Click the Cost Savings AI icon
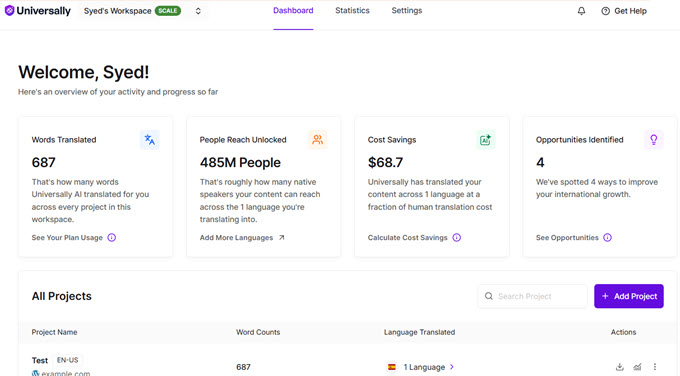Image resolution: width=680 pixels, height=376 pixels. pyautogui.click(x=485, y=140)
